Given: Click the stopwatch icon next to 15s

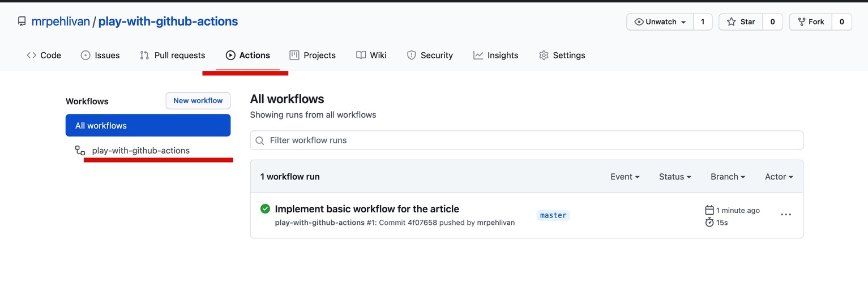Looking at the screenshot, I should (x=709, y=223).
